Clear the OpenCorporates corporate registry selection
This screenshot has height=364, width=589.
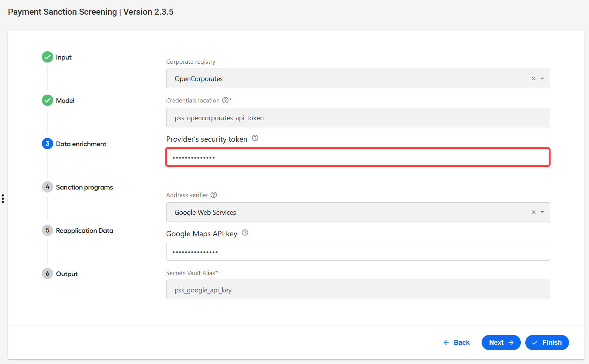click(x=534, y=78)
